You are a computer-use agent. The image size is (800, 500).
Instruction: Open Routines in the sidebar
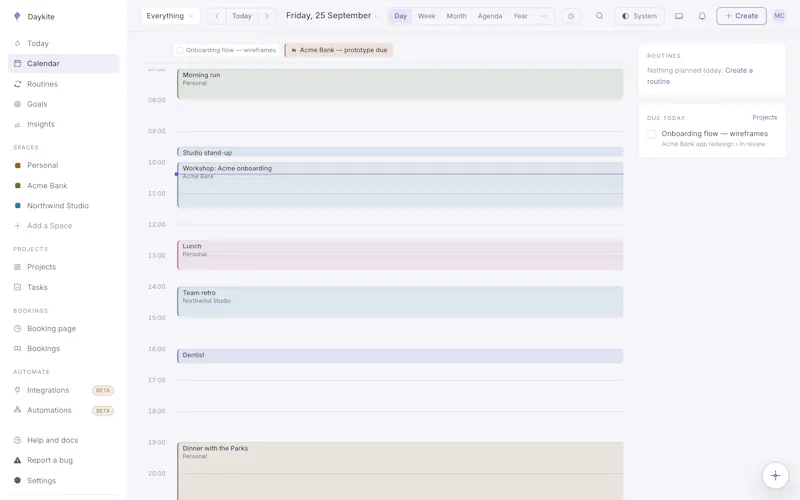point(64,84)
